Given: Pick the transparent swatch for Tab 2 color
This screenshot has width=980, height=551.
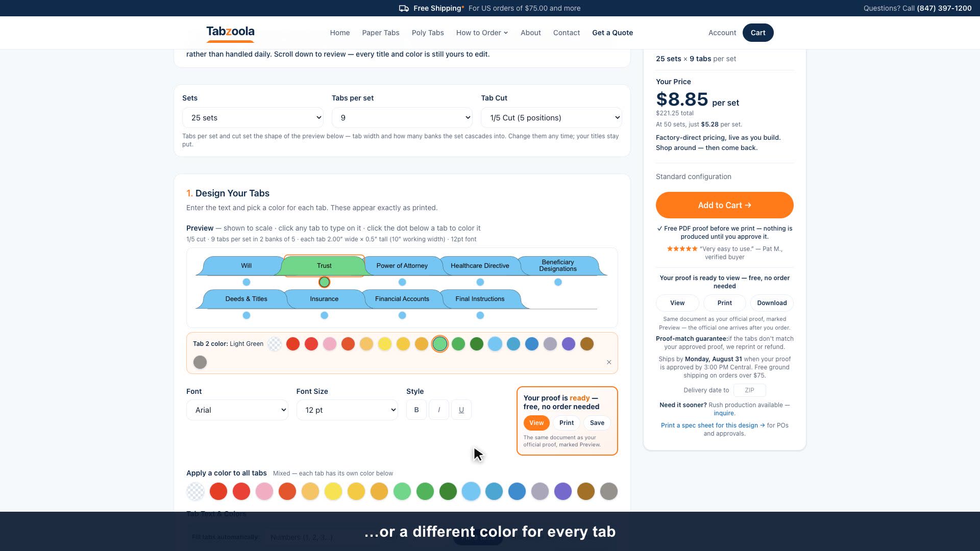Looking at the screenshot, I should (275, 344).
